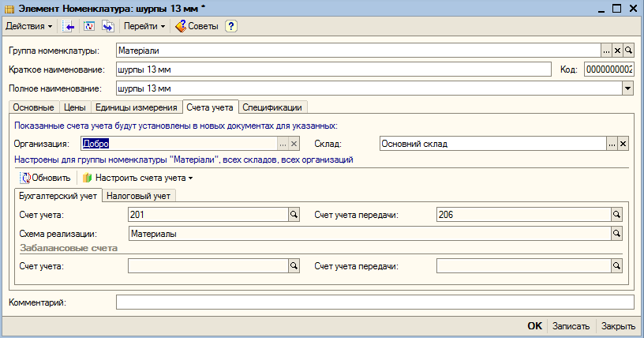Click the help question mark icon
Image resolution: width=644 pixels, height=338 pixels.
[231, 26]
